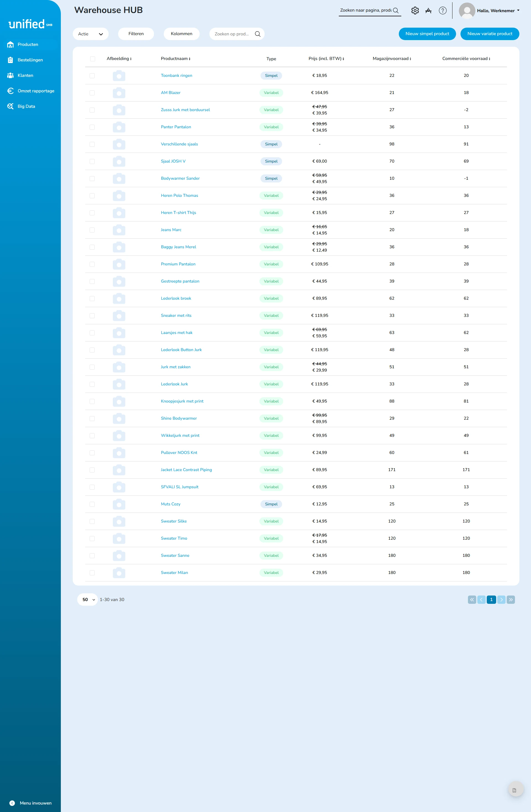Click the language translate icon
Screen dimensions: 531x812
429,11
